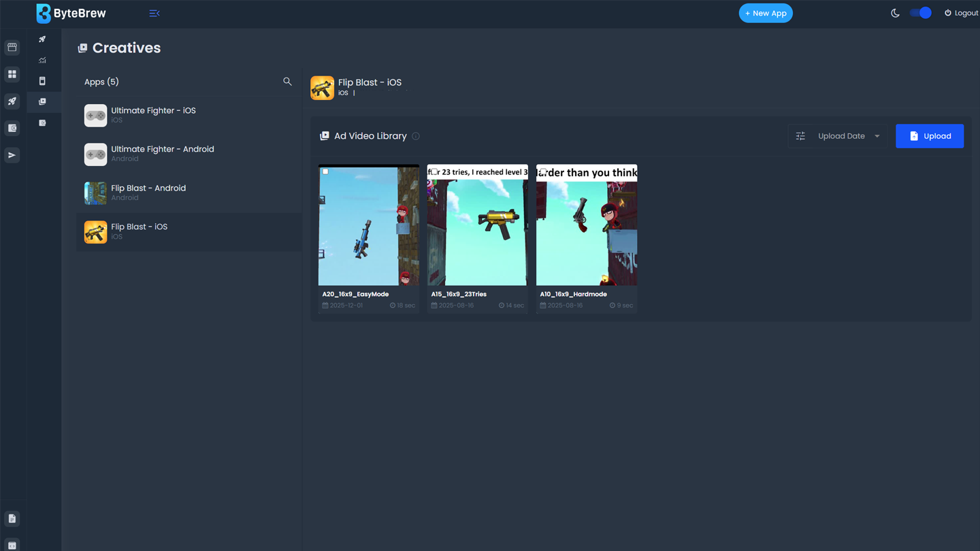Select Ultimate Fighter - iOS from the apps list
This screenshot has width=980, height=551.
coord(153,115)
